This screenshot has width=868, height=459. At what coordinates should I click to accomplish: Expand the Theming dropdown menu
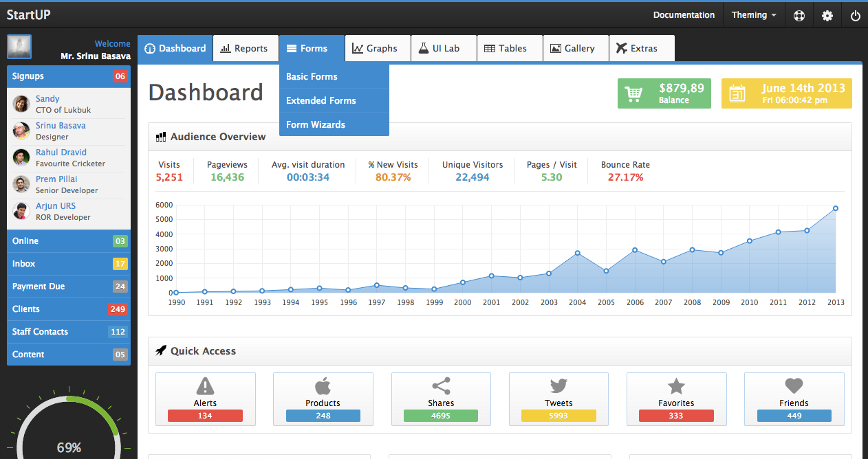point(754,15)
